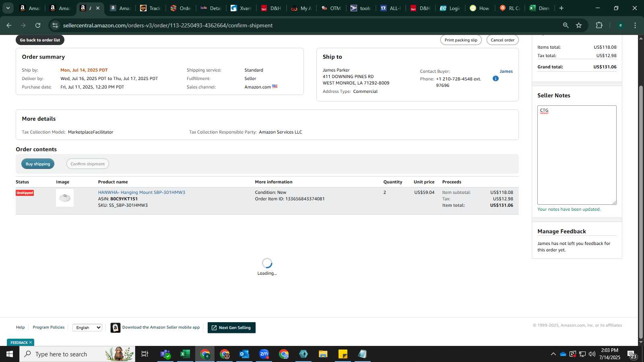
Task: Cancel this order
Action: [x=502, y=40]
